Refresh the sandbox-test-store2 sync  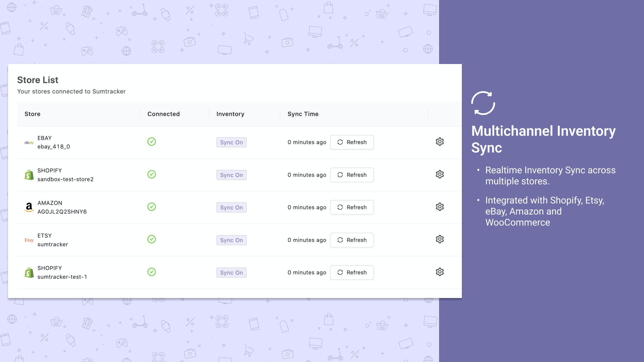(x=352, y=175)
